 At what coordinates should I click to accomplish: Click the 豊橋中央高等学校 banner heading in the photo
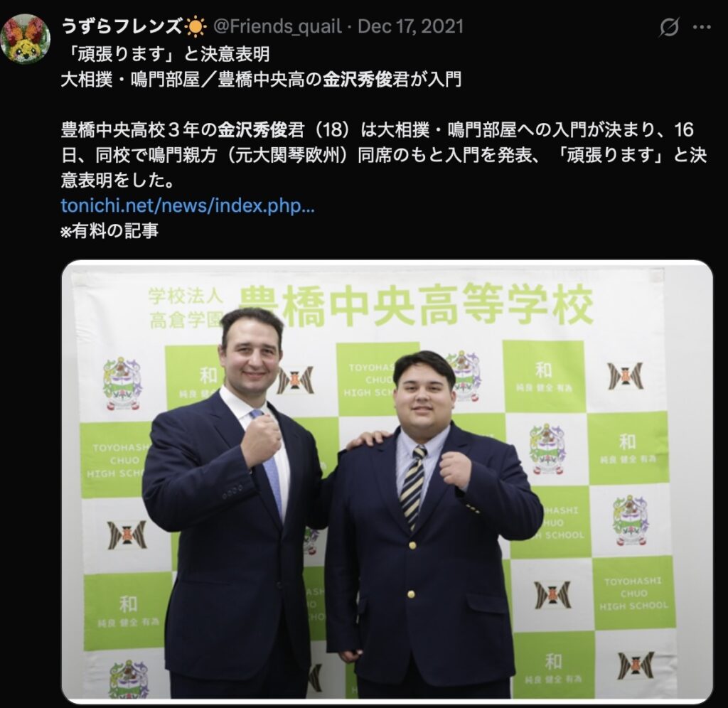pyautogui.click(x=416, y=306)
